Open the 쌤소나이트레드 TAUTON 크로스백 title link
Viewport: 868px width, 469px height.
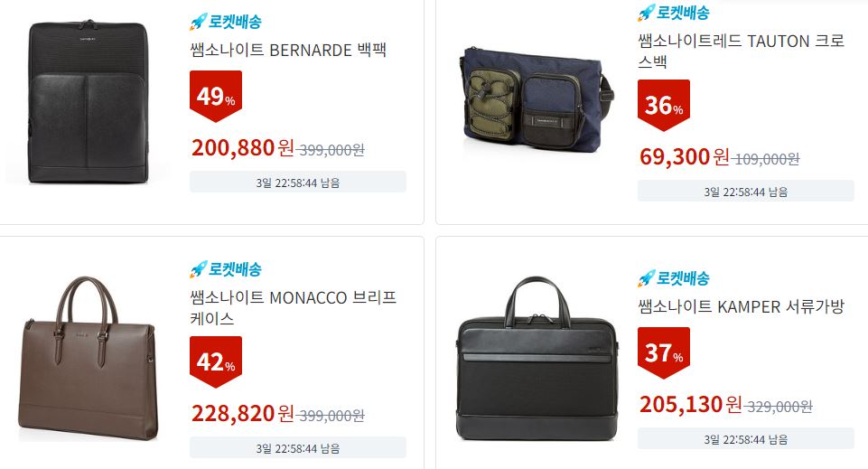(x=742, y=51)
